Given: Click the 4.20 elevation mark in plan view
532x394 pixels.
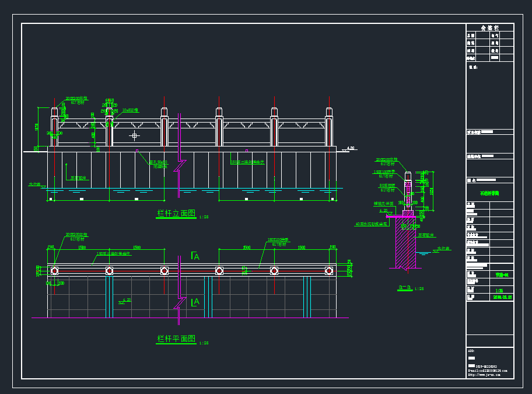Looking at the screenshot, I should [x=125, y=301].
